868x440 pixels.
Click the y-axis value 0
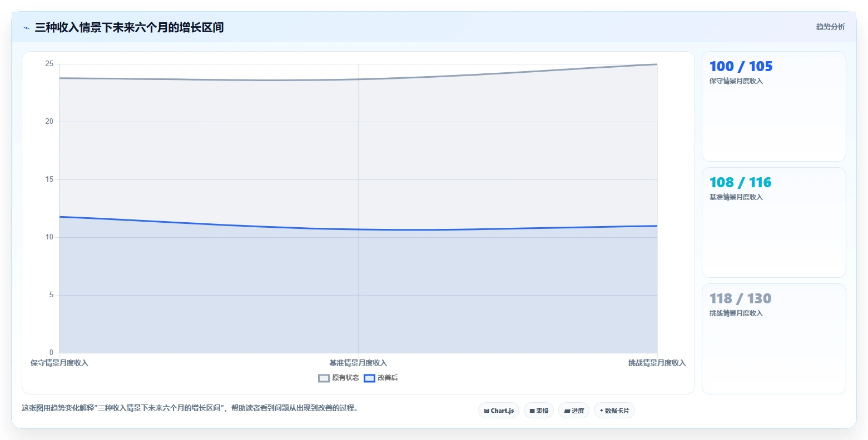pyautogui.click(x=51, y=353)
